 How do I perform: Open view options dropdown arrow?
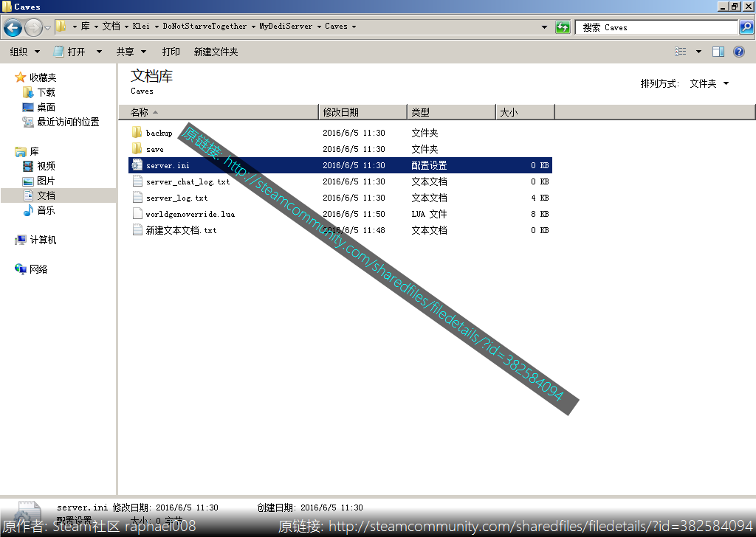click(x=698, y=52)
